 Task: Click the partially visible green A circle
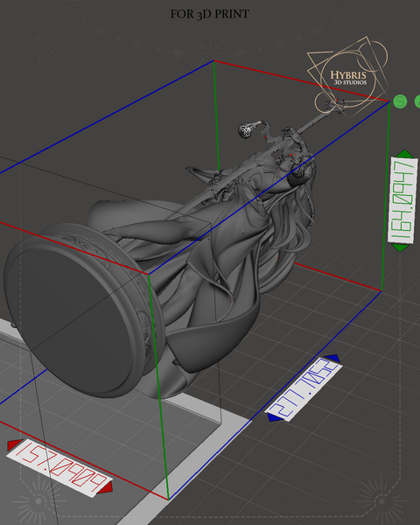click(417, 101)
